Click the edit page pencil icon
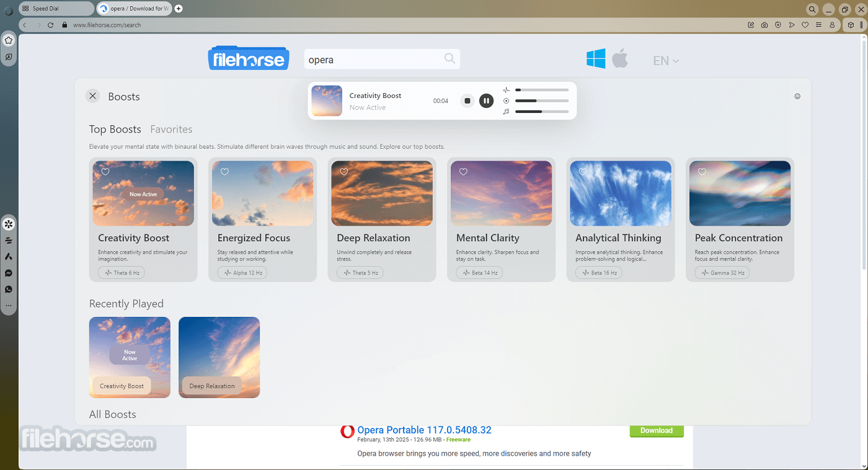The width and height of the screenshot is (868, 470). click(751, 25)
